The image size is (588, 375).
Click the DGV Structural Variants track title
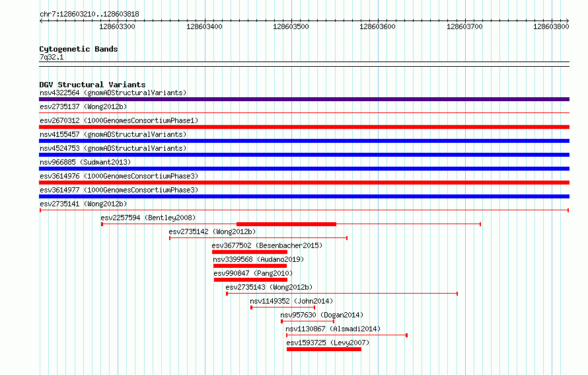pos(92,85)
